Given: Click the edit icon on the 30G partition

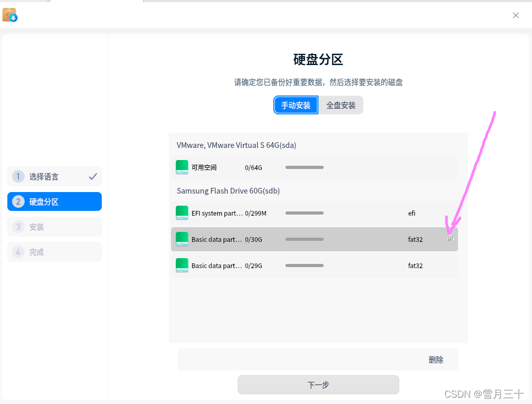Looking at the screenshot, I should (x=450, y=239).
